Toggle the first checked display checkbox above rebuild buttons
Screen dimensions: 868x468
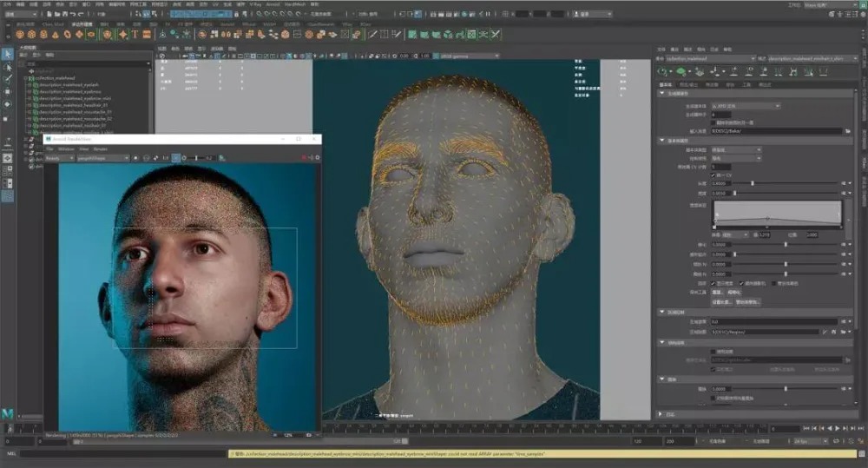[713, 283]
